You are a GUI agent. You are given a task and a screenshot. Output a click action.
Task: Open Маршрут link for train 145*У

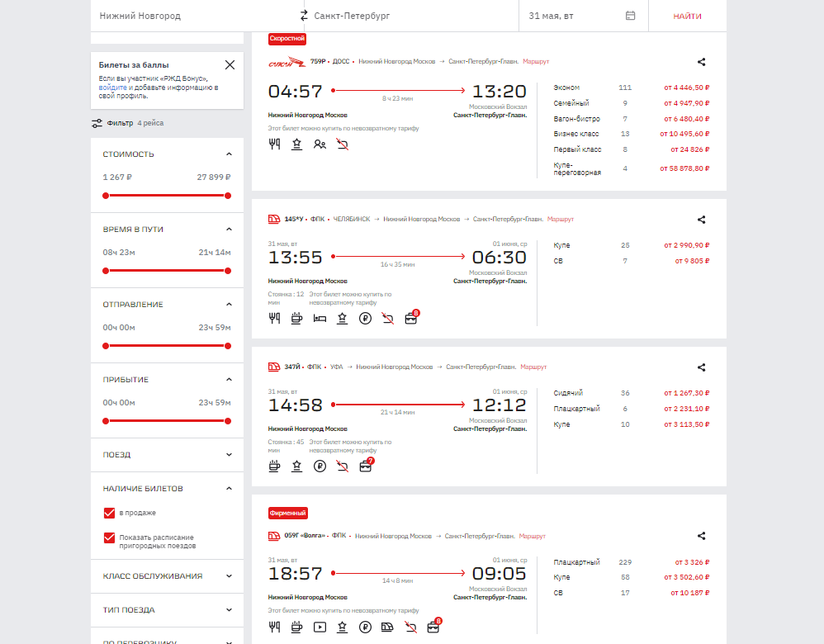coord(560,220)
